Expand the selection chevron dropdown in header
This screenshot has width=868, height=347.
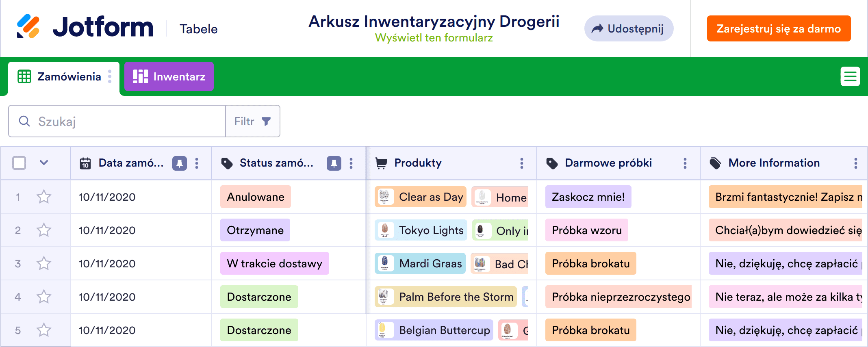click(44, 163)
